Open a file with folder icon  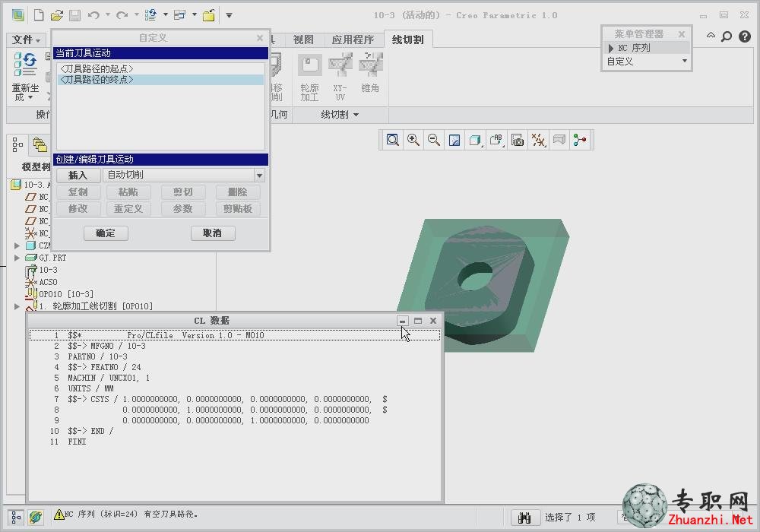click(57, 15)
